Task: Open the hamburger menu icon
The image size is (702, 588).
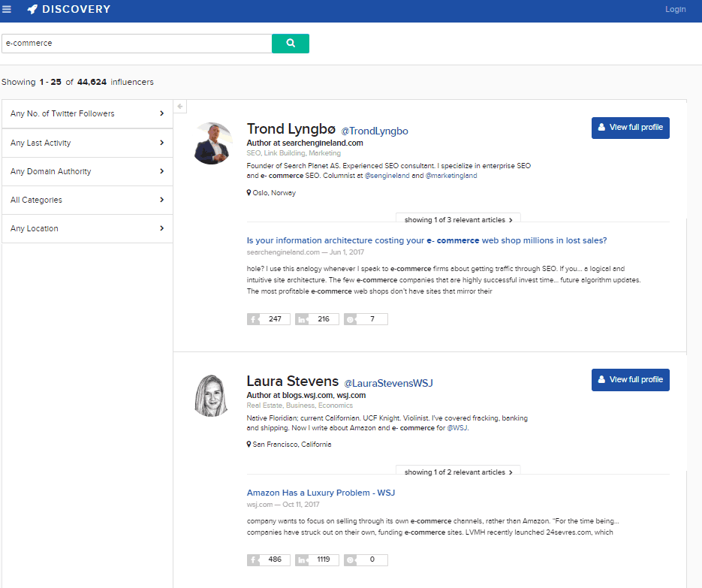Action: click(x=7, y=10)
